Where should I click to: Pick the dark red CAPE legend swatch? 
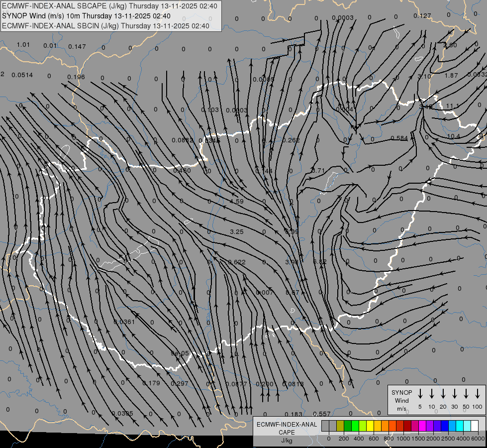[407, 426]
